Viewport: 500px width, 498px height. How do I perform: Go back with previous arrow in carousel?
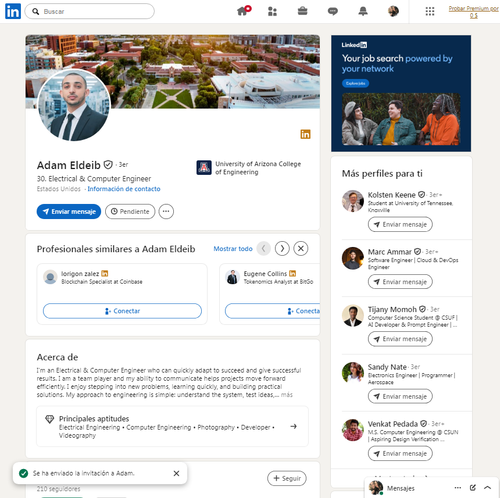pos(263,249)
